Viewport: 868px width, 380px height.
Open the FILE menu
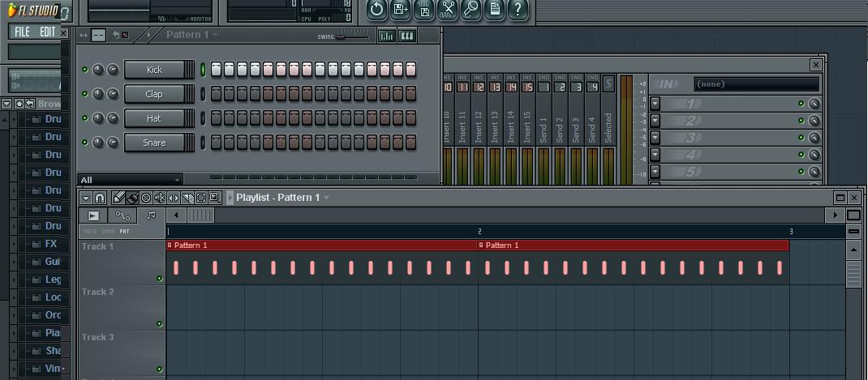(22, 32)
